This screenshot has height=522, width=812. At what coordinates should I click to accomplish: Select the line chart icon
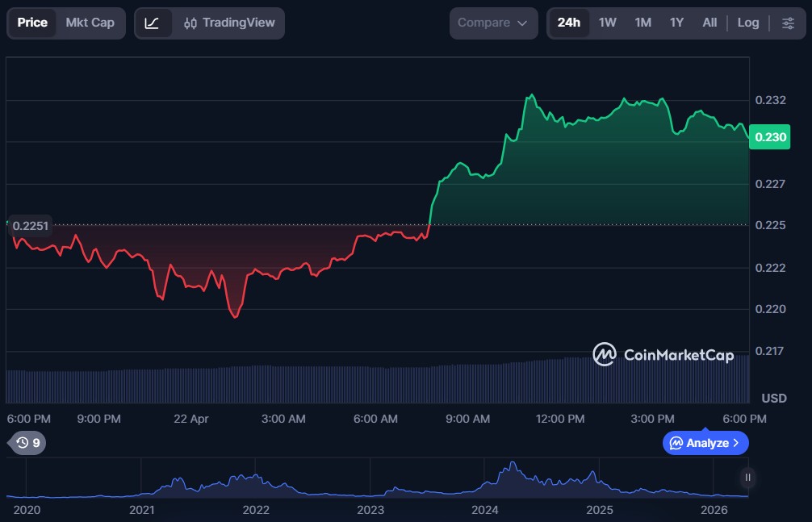pos(152,23)
